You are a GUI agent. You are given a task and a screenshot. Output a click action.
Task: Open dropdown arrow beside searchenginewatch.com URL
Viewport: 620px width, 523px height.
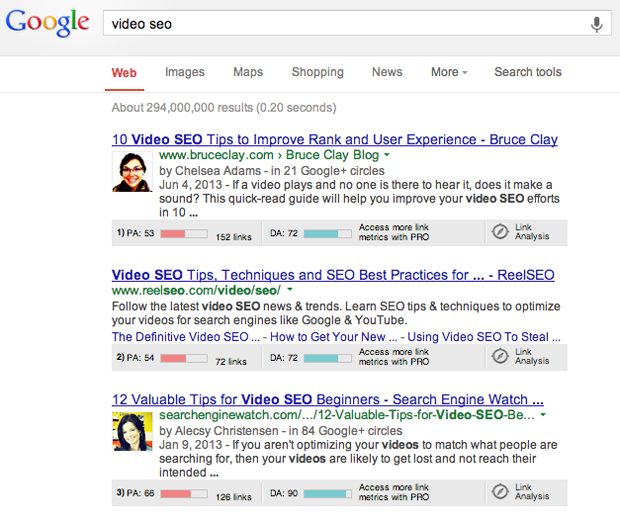[x=543, y=414]
